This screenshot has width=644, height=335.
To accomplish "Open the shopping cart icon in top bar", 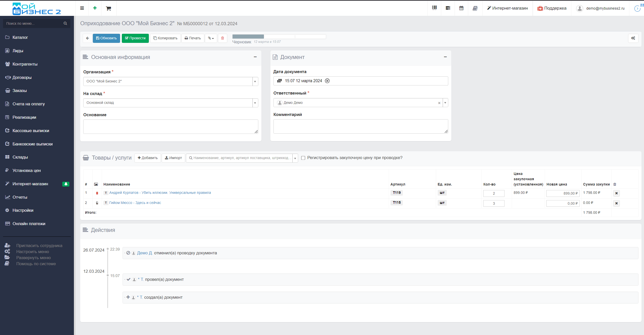I will (x=108, y=9).
